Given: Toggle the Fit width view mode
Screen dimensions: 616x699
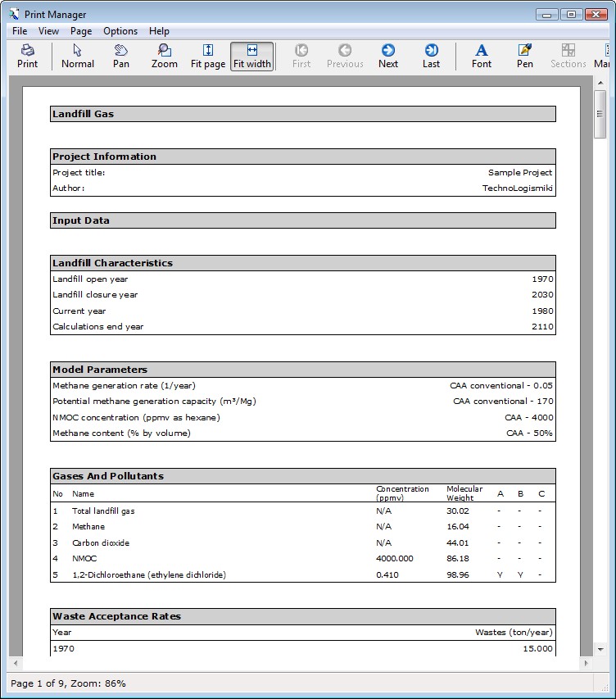Looking at the screenshot, I should pos(251,56).
